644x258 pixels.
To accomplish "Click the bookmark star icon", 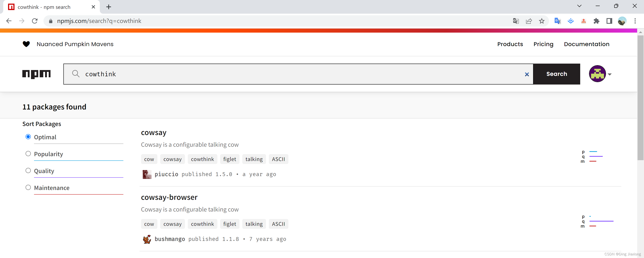I will coord(542,21).
